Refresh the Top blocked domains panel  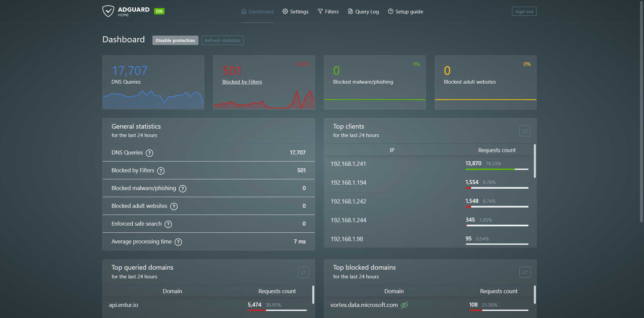[x=524, y=272]
